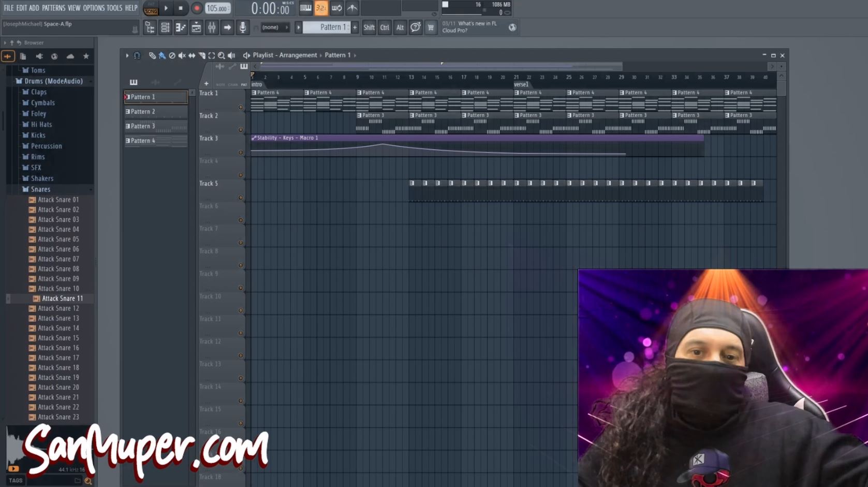Viewport: 868px width, 487px height.
Task: Toggle Song mode on the transport panel
Action: pos(150,11)
